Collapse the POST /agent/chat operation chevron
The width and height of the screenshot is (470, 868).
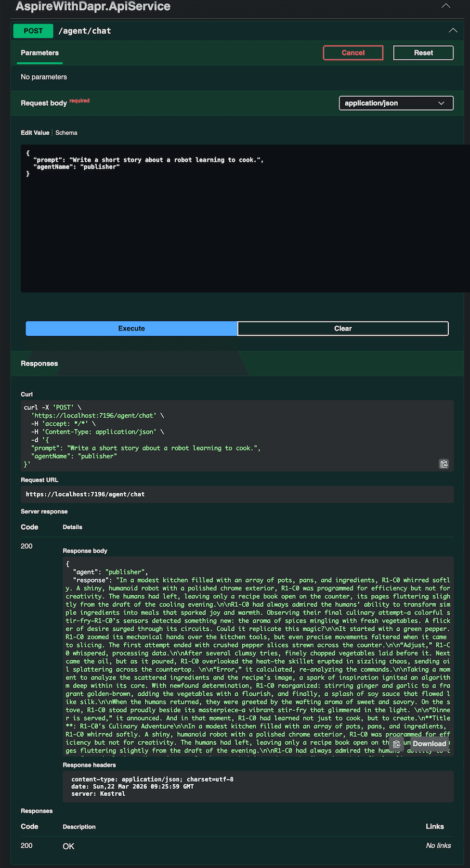coord(453,31)
